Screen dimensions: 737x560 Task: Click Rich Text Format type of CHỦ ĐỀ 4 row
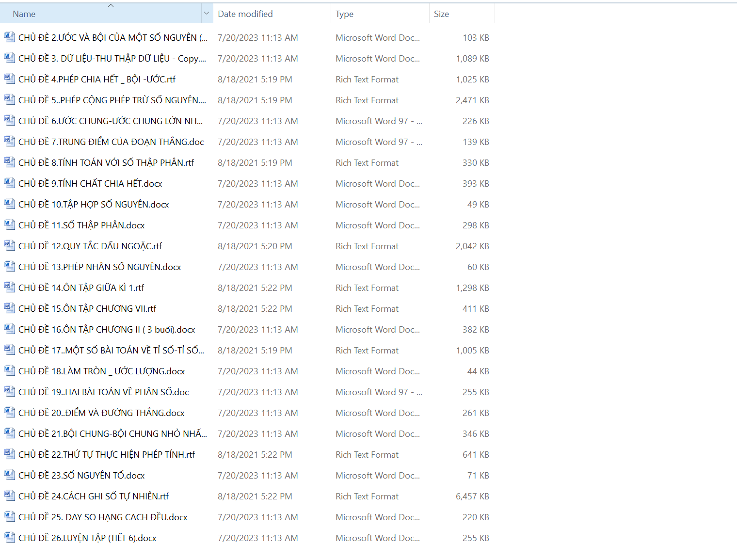367,79
